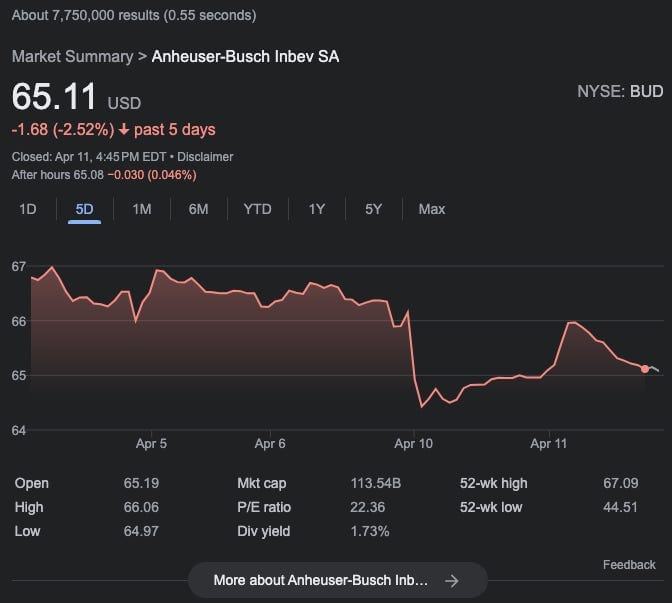The width and height of the screenshot is (672, 603).
Task: Click the Apr 11 date marker on chart
Action: [x=549, y=443]
